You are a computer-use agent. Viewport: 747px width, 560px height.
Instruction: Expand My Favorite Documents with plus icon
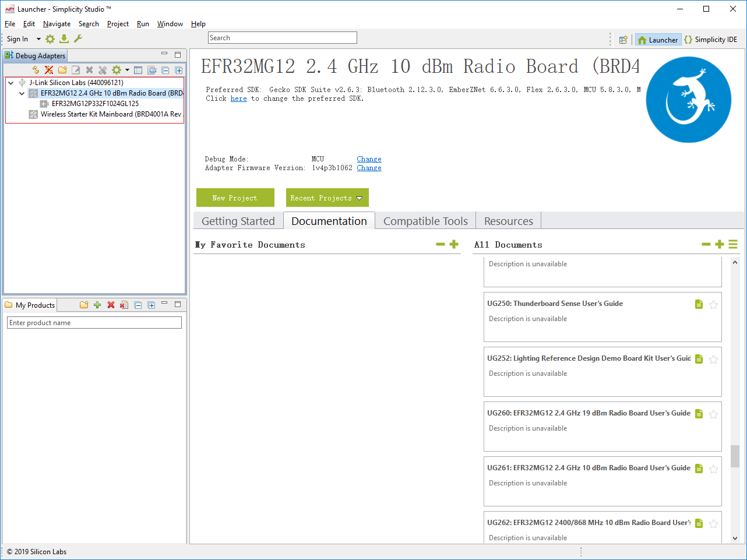point(454,244)
